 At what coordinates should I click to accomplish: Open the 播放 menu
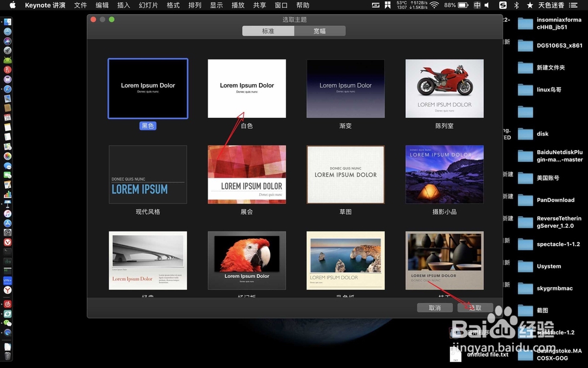click(238, 5)
